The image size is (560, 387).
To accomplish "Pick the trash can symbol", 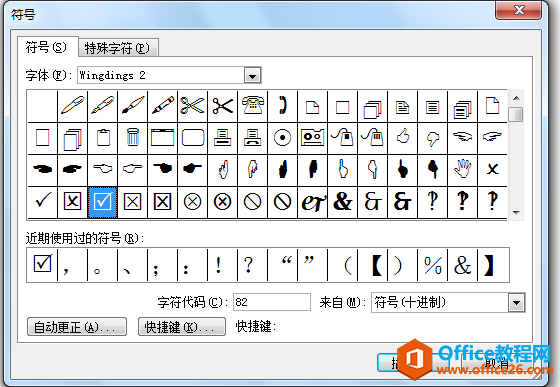I will click(132, 138).
